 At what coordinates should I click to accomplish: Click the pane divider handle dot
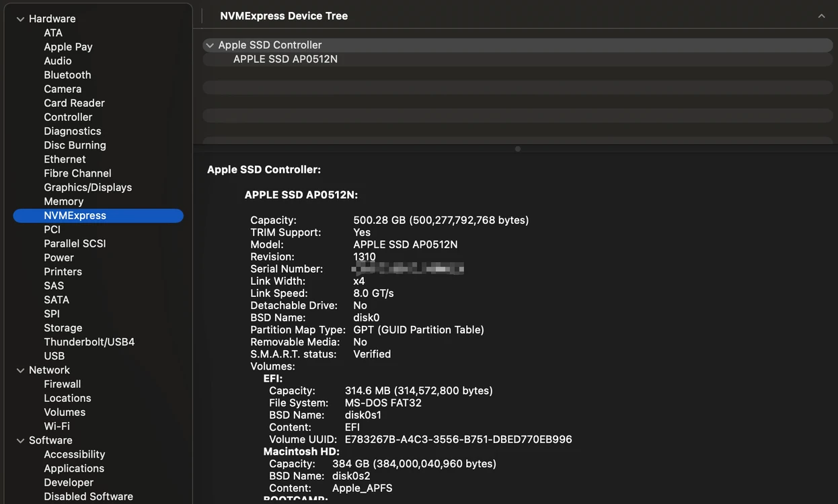click(x=518, y=149)
